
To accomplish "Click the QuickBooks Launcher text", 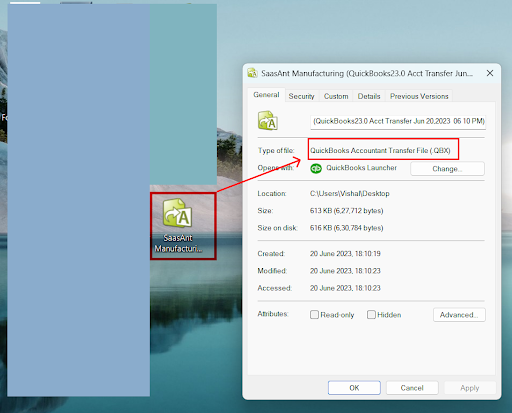I will click(x=361, y=168).
